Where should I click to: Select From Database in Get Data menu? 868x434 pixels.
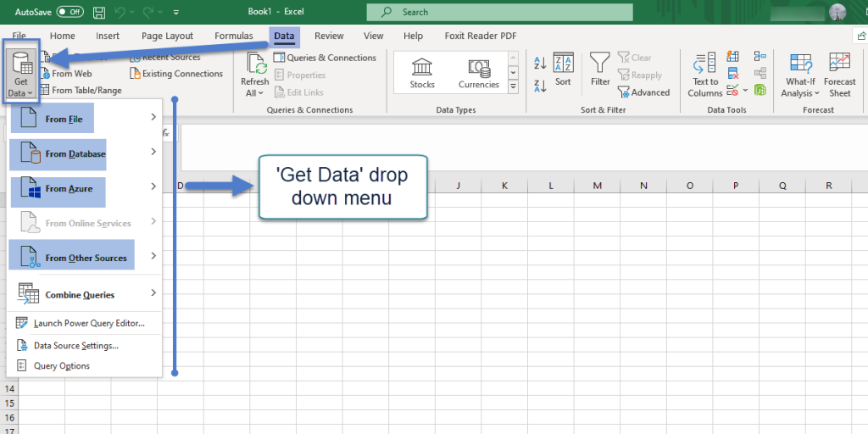click(84, 153)
